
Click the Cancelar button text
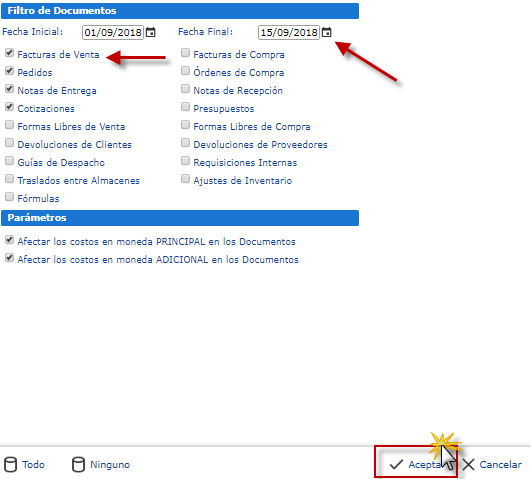pyautogui.click(x=501, y=464)
